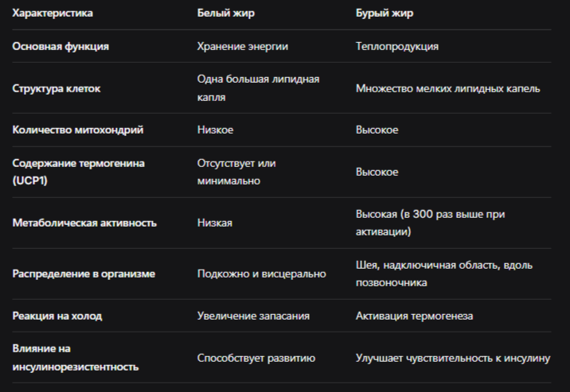This screenshot has width=570, height=392.
Task: Click the "Бурый жир" column header
Action: (385, 14)
